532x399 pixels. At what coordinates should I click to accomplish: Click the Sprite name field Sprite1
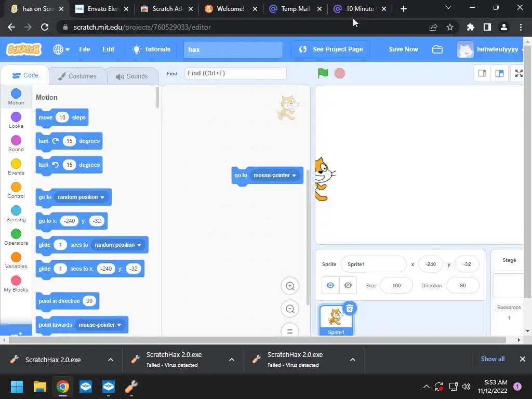point(373,264)
